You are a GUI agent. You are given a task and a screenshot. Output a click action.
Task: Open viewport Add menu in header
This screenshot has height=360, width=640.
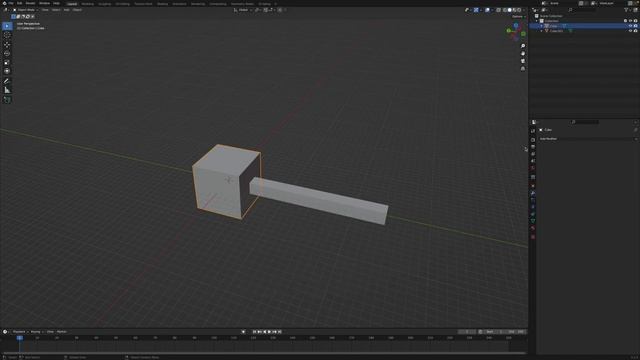(66, 10)
